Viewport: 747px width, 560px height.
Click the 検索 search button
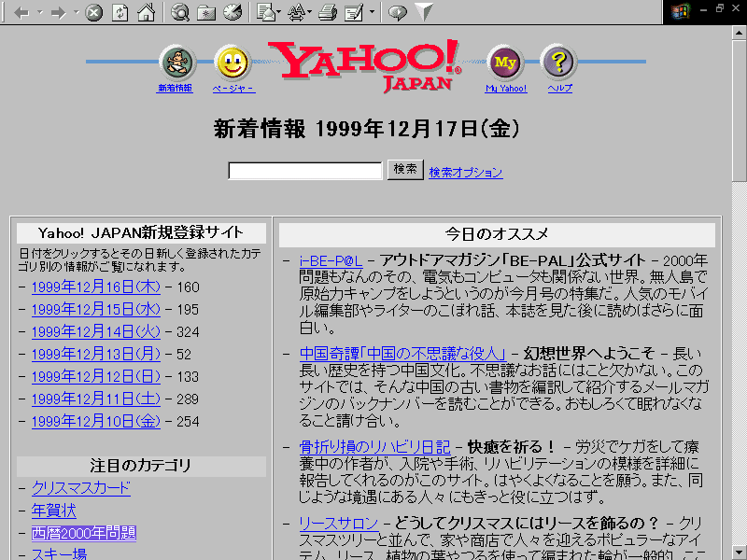tap(405, 170)
